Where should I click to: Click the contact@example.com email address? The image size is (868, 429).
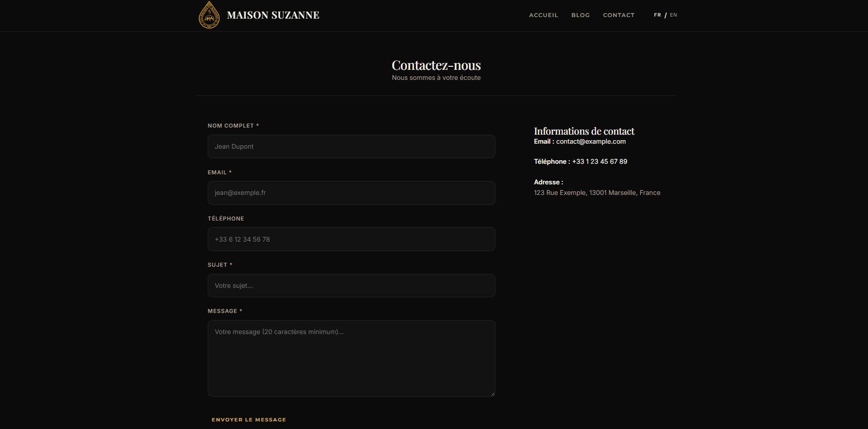[591, 142]
